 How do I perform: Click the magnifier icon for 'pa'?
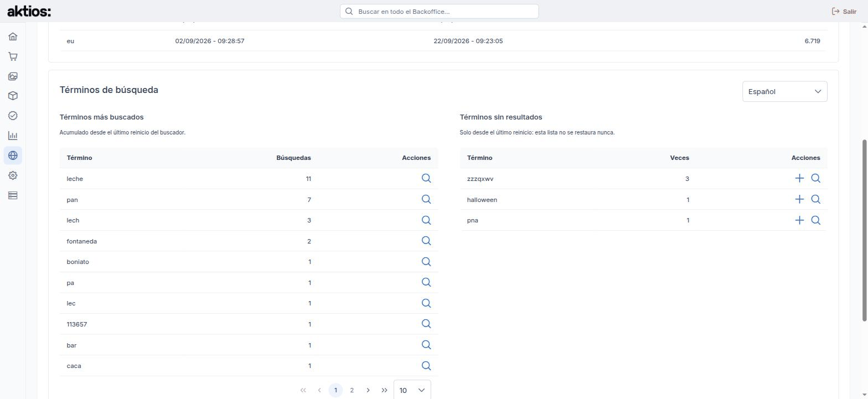[426, 282]
